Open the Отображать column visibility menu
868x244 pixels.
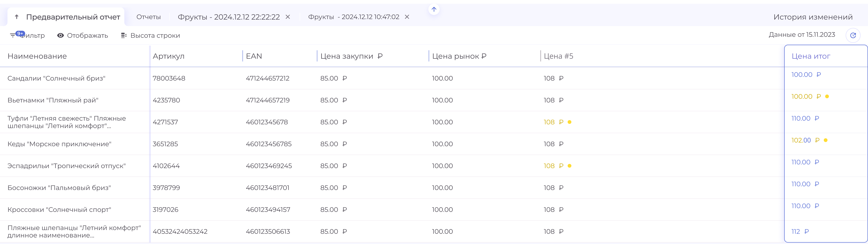click(x=87, y=35)
